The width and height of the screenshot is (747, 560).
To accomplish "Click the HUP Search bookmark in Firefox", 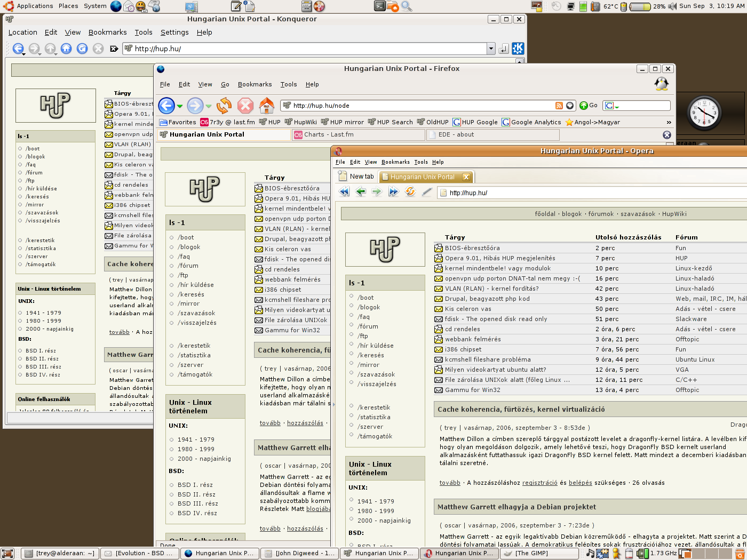I will click(x=390, y=122).
